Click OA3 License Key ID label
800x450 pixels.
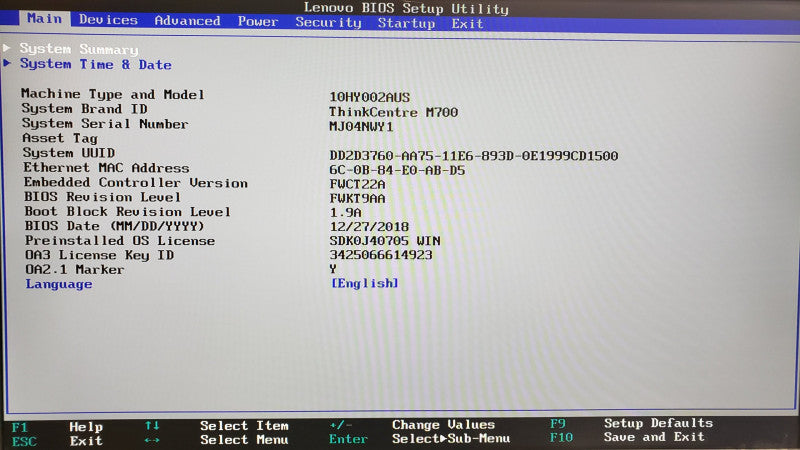(x=99, y=255)
